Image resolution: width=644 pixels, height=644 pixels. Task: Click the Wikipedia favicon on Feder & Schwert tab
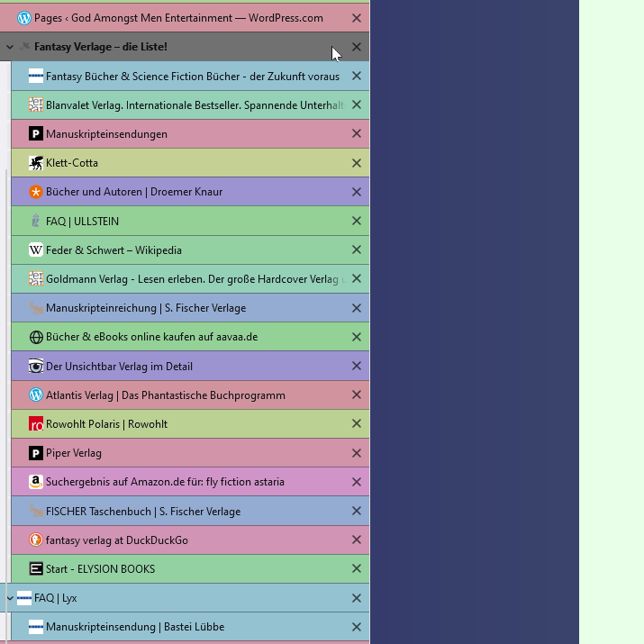(x=36, y=250)
